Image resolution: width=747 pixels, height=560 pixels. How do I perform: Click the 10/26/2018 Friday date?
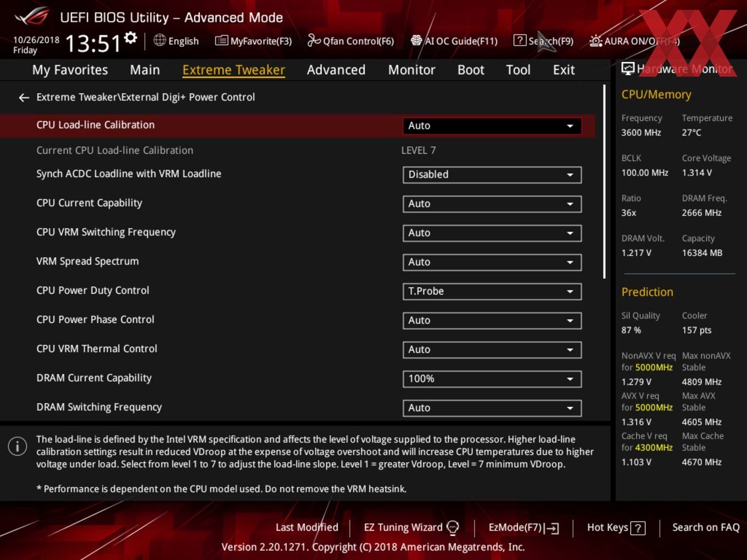(36, 45)
